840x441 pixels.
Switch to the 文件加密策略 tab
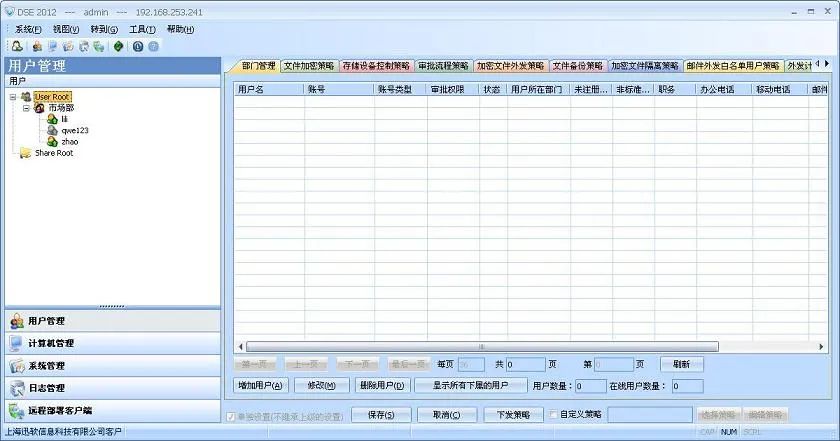(309, 66)
